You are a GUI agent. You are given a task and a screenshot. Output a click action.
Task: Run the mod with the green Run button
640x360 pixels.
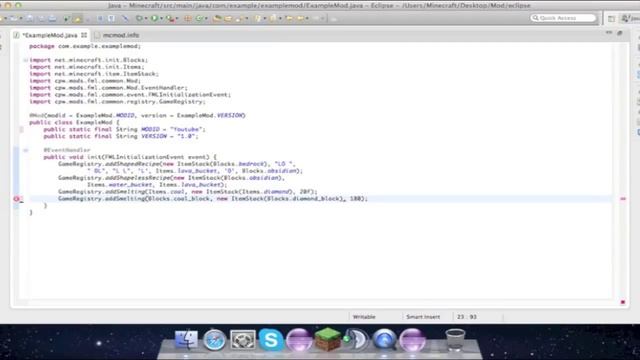[154, 18]
